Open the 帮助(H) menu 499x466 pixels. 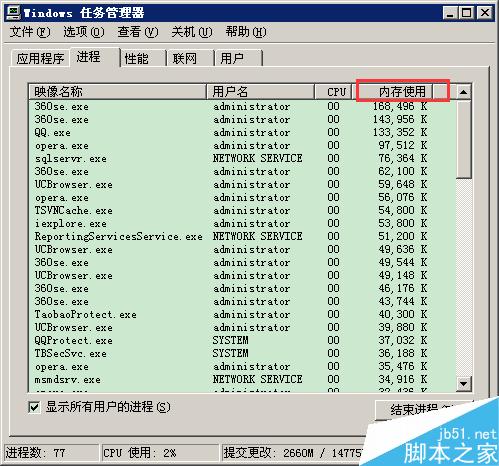coord(246,32)
